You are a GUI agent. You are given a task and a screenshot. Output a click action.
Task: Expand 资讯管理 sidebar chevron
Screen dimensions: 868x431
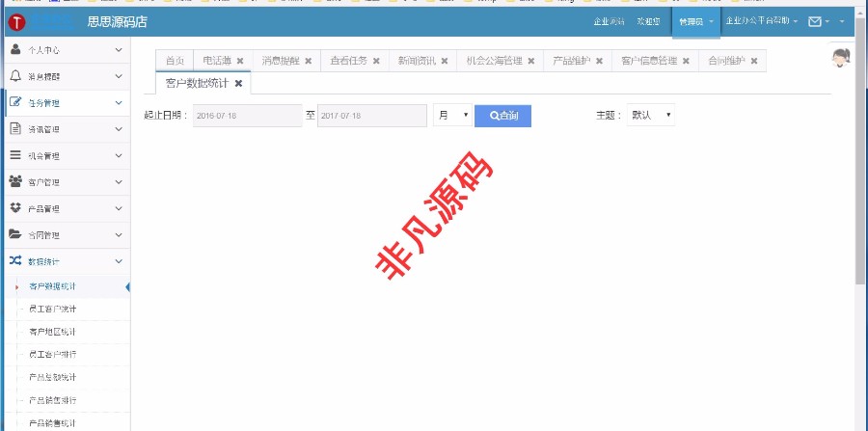pos(119,129)
